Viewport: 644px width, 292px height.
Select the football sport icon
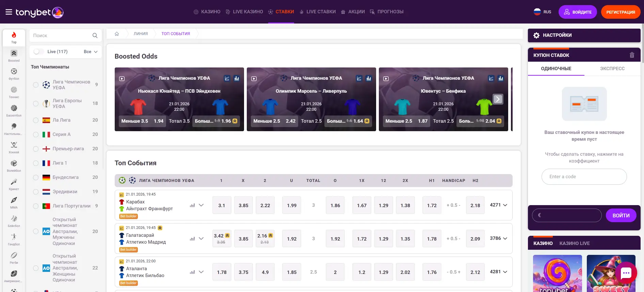(14, 74)
